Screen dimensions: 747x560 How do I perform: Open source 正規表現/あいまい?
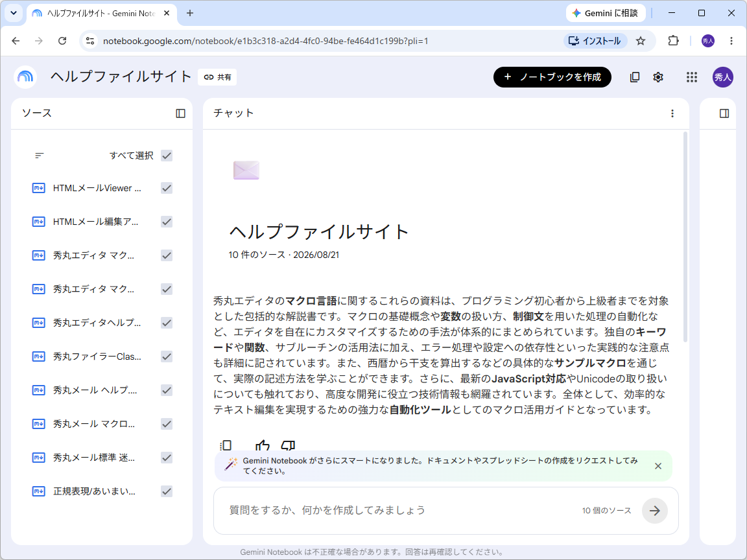tap(94, 491)
